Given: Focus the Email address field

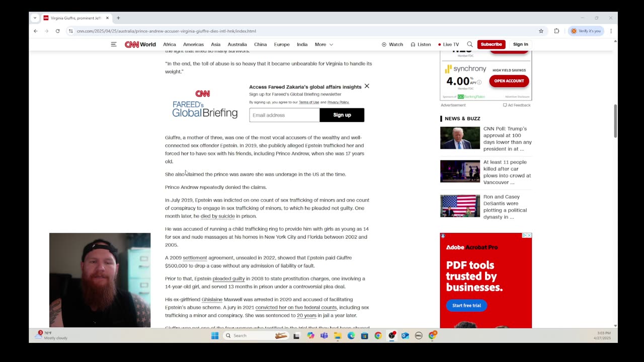Looking at the screenshot, I should (x=284, y=115).
